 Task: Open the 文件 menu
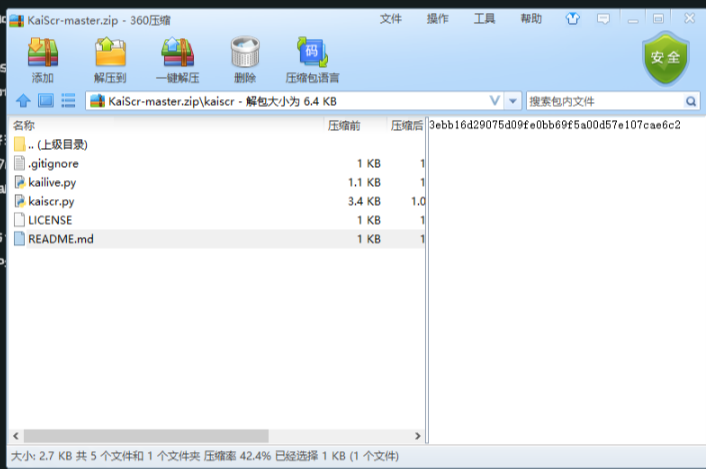(x=390, y=19)
